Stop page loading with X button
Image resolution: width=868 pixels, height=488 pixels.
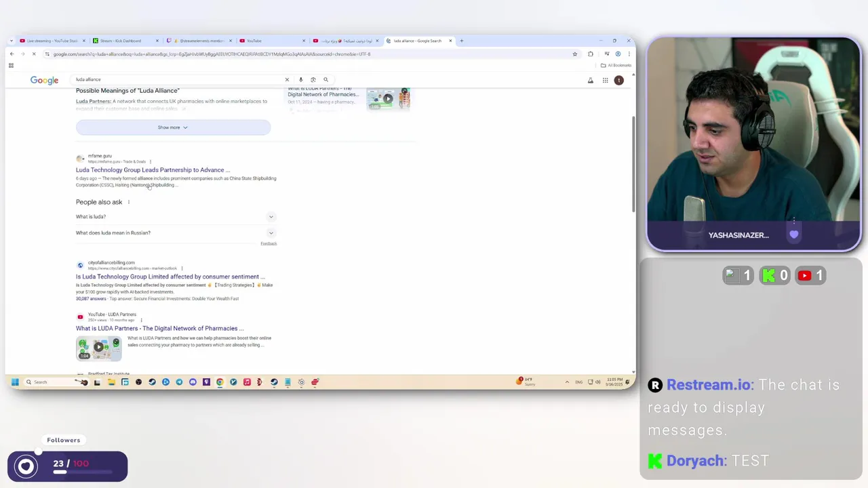[34, 54]
